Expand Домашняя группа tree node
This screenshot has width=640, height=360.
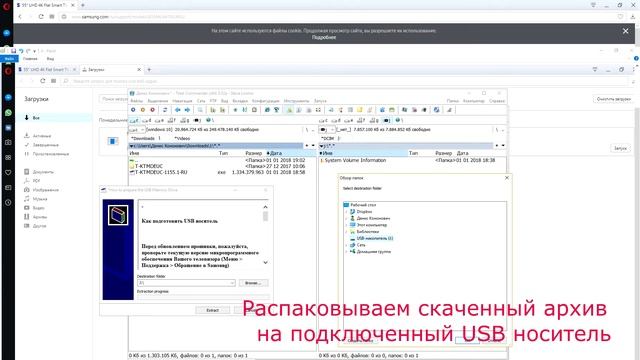point(347,251)
